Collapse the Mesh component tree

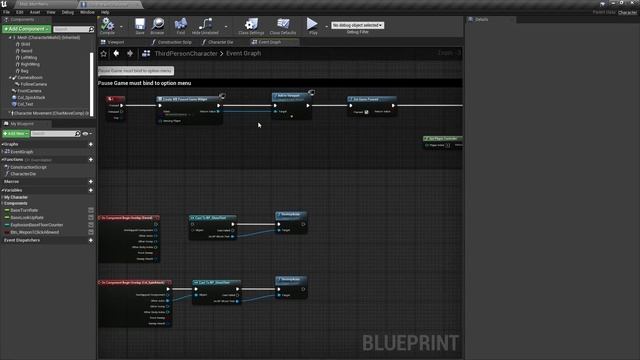tap(10, 38)
